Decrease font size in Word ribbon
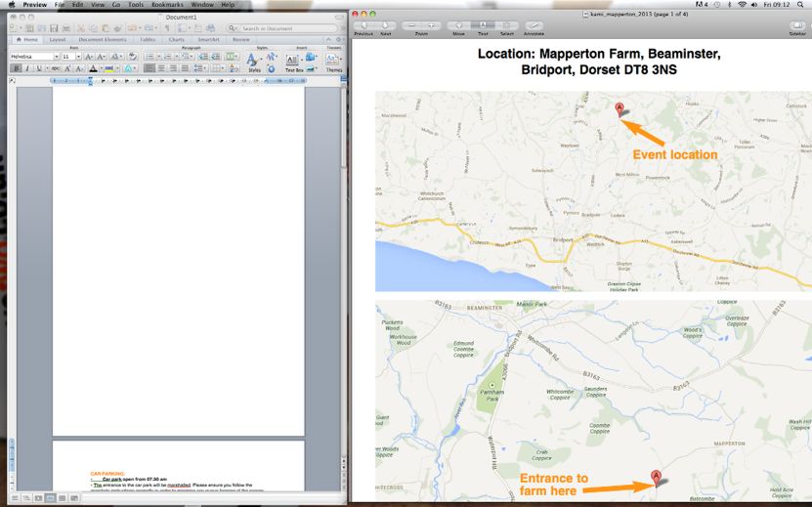This screenshot has width=812, height=507. click(102, 57)
